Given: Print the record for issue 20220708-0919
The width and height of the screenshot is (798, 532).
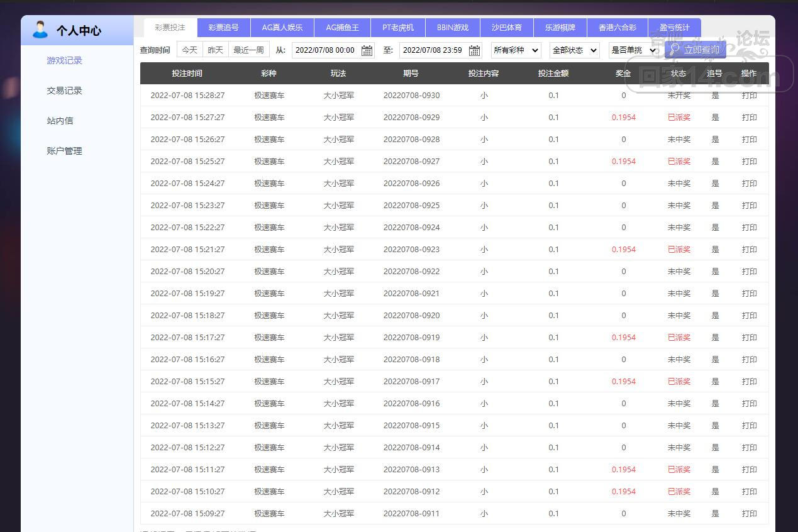Looking at the screenshot, I should [x=749, y=338].
